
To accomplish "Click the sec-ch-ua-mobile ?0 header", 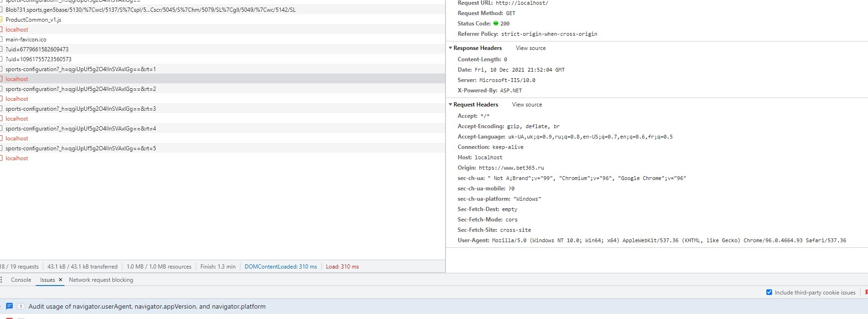I will point(486,188).
